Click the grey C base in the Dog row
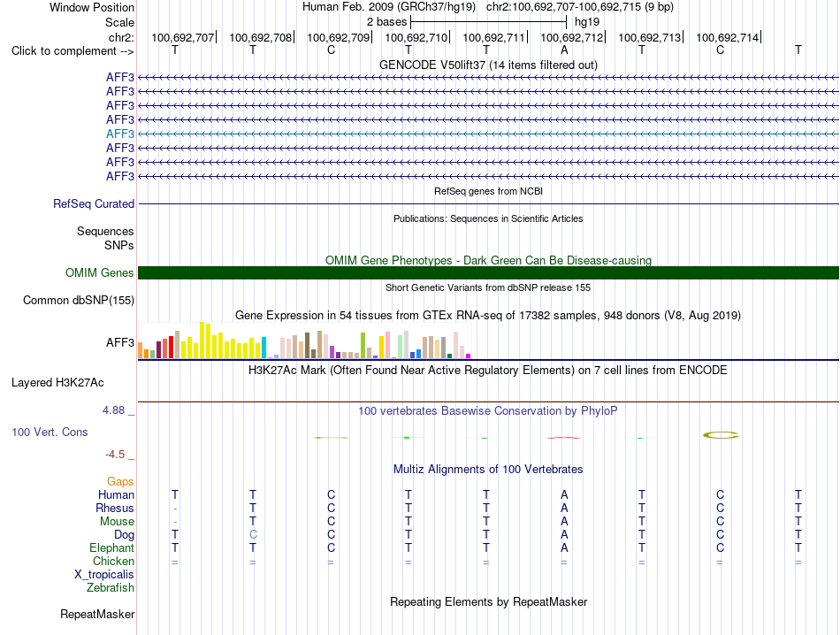 (x=253, y=535)
